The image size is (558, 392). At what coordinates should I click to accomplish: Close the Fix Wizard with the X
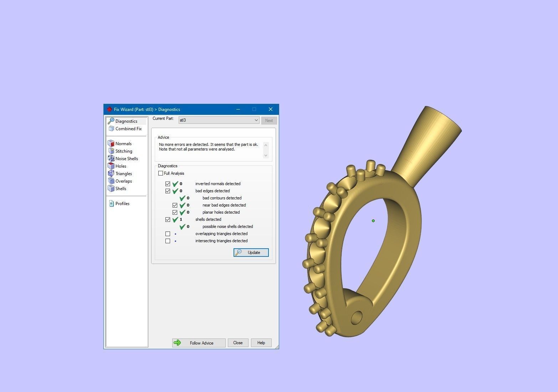click(x=271, y=109)
